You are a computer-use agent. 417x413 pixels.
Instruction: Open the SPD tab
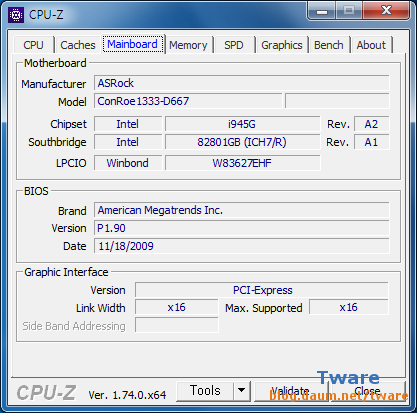point(234,45)
